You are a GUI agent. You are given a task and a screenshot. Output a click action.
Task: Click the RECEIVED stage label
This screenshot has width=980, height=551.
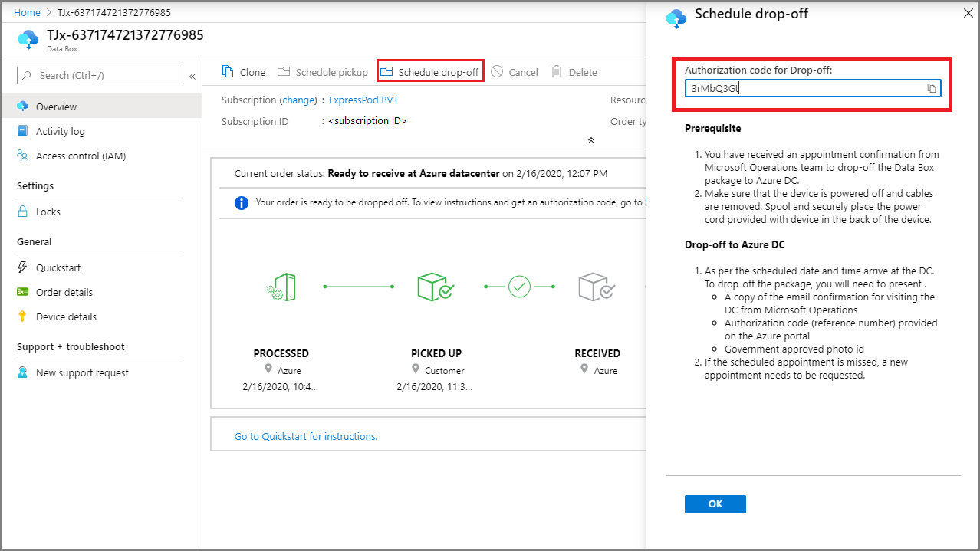coord(597,353)
